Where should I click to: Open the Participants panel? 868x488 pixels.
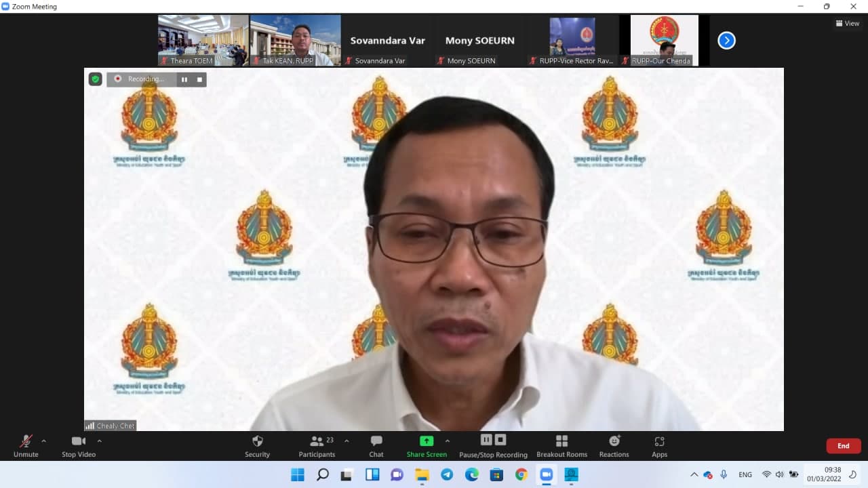click(317, 446)
